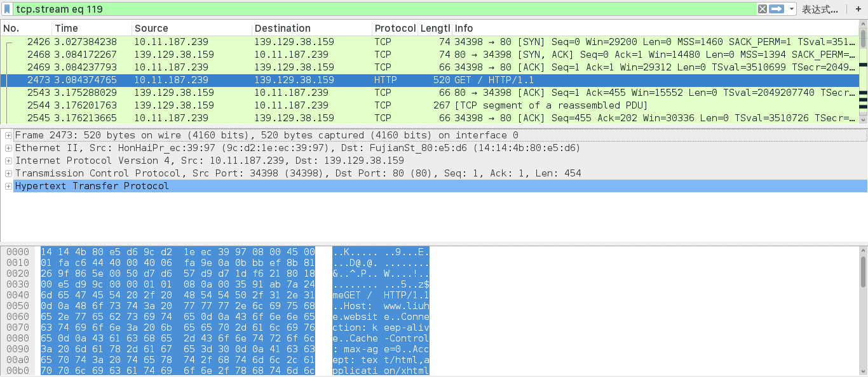Select packet 2468 SYN, ACK row
The image size is (868, 377).
pyautogui.click(x=429, y=55)
